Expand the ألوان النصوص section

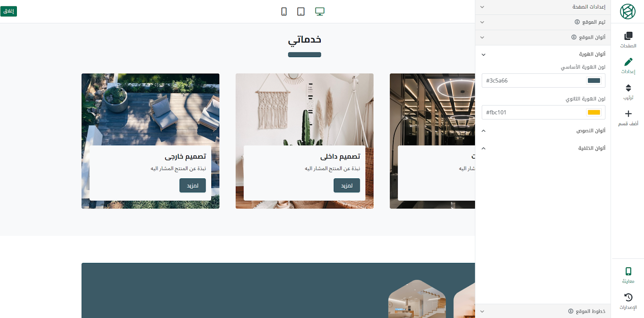click(543, 131)
